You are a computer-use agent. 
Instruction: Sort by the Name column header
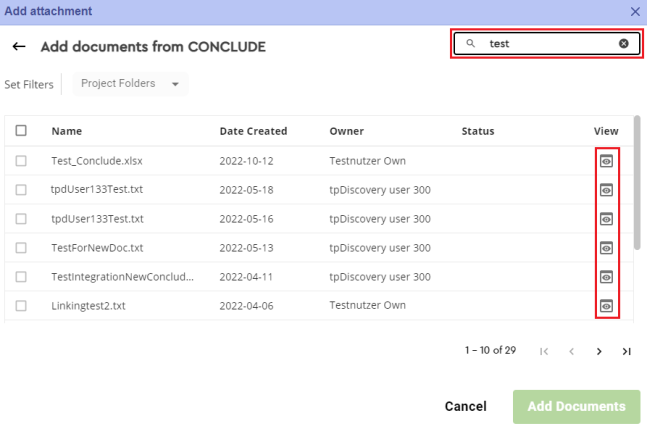pos(66,131)
